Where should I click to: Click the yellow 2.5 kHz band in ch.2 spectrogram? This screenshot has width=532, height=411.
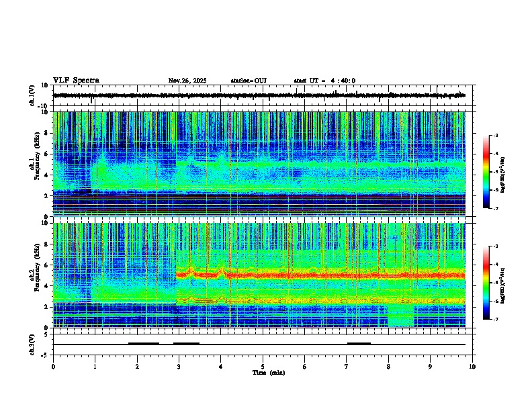[x=320, y=300]
